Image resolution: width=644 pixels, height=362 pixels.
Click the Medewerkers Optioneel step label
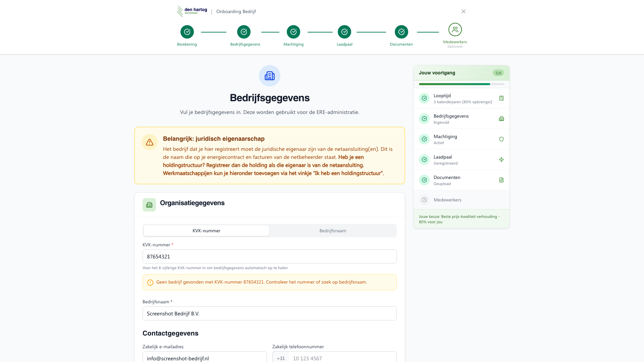(455, 44)
